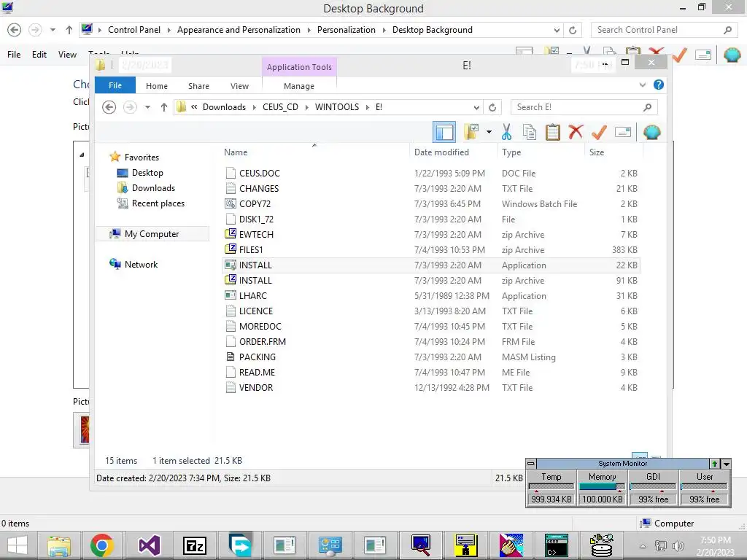Cut with the scissors icon in E! toolbar
This screenshot has height=560, width=747.
[x=506, y=132]
